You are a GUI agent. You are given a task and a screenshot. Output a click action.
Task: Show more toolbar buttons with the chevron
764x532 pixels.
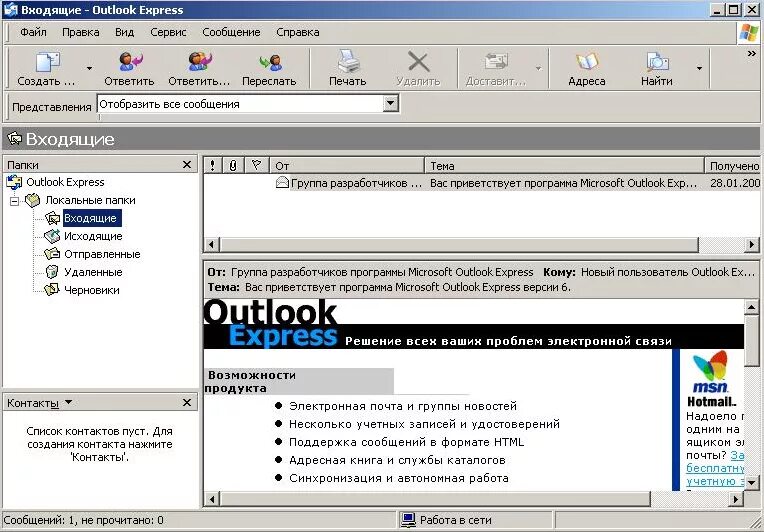click(751, 54)
